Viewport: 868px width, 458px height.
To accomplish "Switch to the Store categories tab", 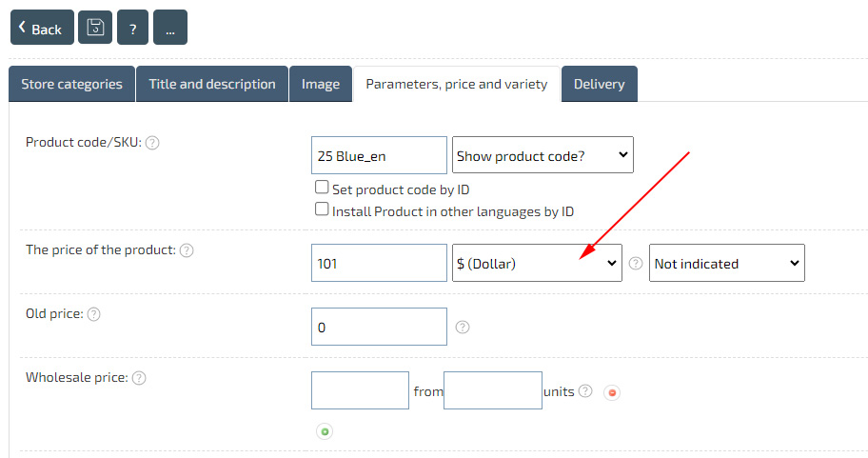I will coord(71,84).
